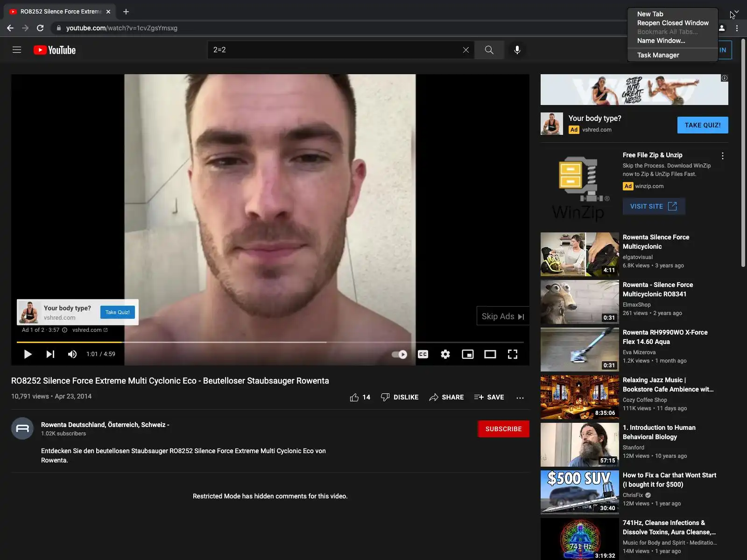747x560 pixels.
Task: Clear the search box text
Action: point(465,50)
